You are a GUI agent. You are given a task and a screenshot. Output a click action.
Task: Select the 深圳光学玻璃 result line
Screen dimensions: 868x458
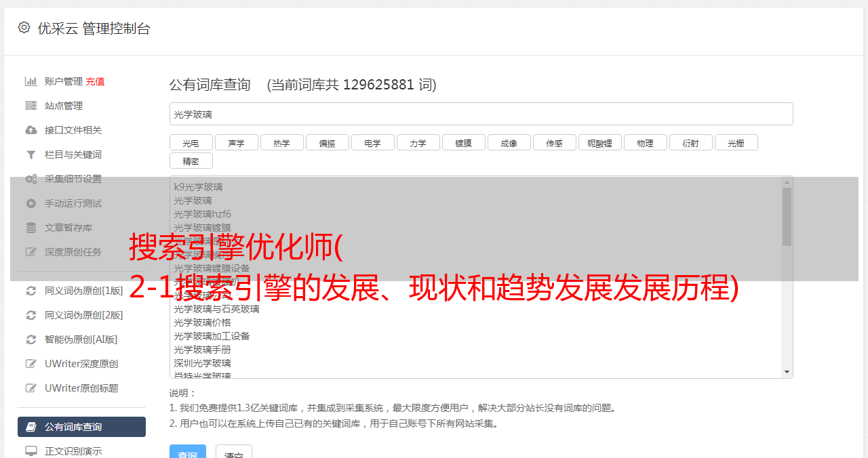pyautogui.click(x=202, y=363)
